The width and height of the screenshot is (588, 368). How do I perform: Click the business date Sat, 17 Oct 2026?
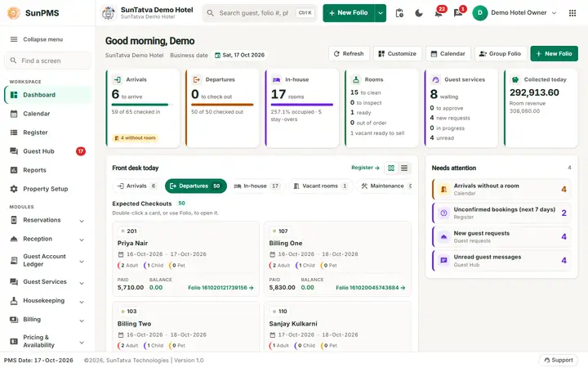(239, 55)
